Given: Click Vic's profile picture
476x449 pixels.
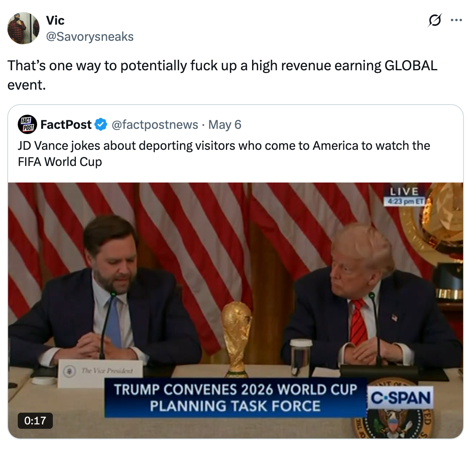Looking at the screenshot, I should (23, 28).
